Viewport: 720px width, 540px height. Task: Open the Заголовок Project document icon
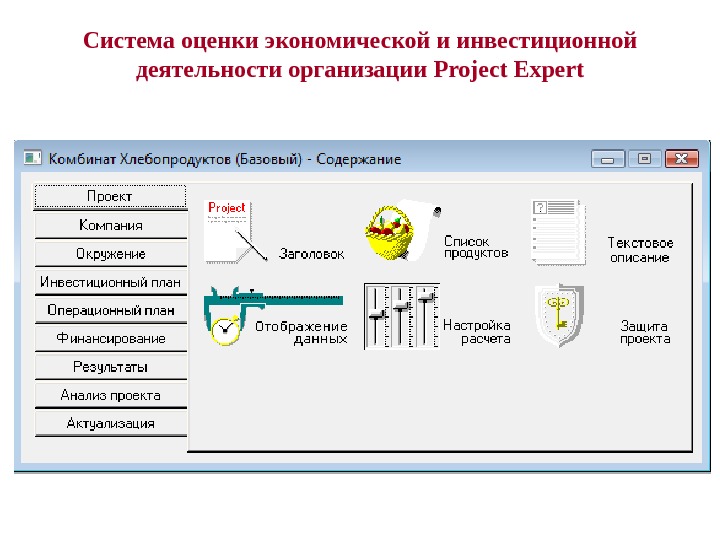[235, 231]
